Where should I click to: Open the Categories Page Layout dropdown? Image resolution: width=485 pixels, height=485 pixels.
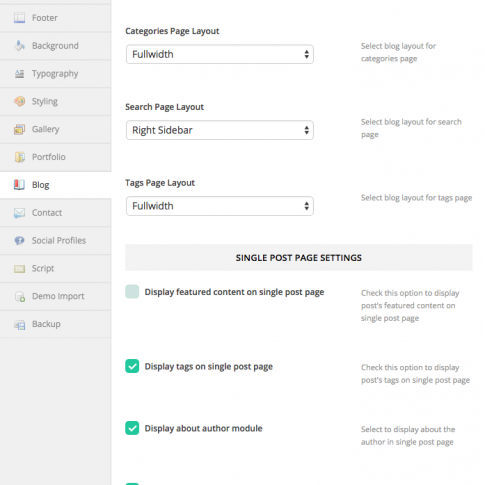[220, 54]
